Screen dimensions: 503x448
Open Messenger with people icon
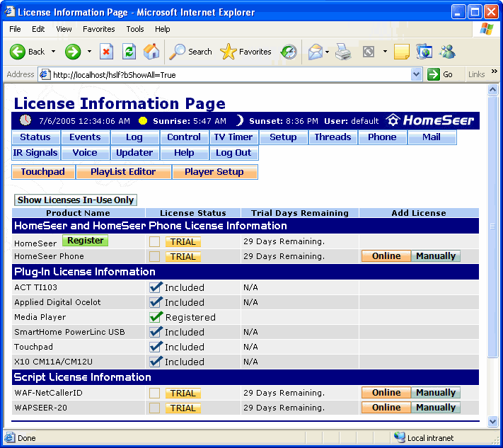coord(447,52)
